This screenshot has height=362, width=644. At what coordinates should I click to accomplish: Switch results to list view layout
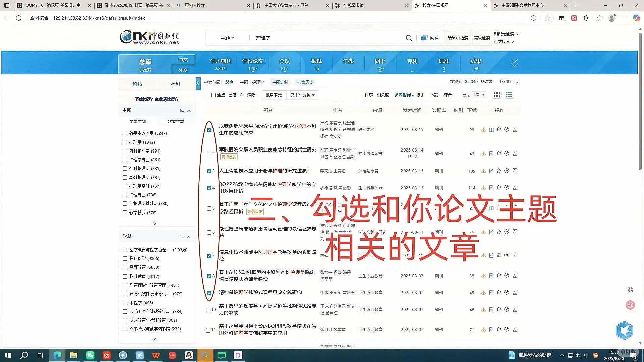point(509,95)
